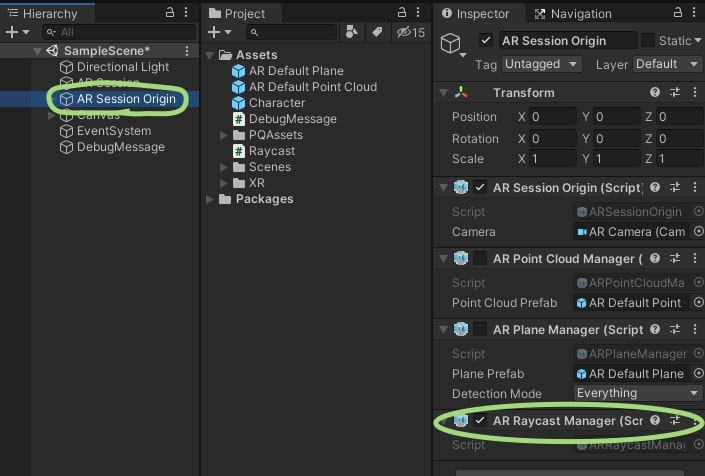Viewport: 705px width, 476px height.
Task: Click Scale Z value field
Action: click(680, 159)
